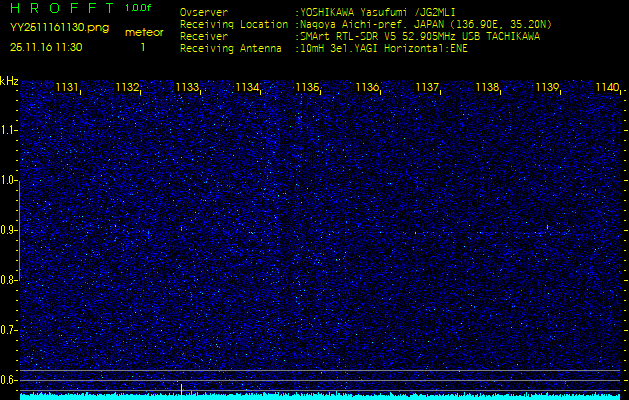Select the 1135 time marker

pyautogui.click(x=307, y=88)
